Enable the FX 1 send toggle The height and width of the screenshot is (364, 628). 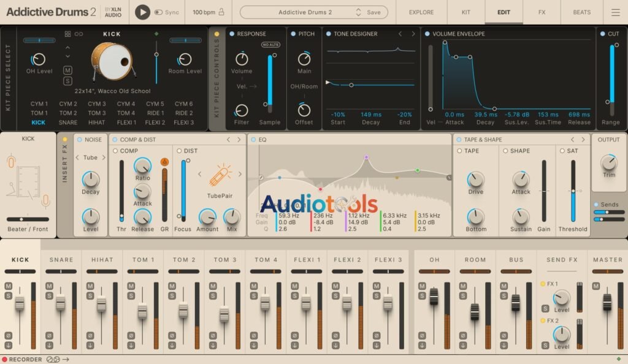[x=543, y=283]
